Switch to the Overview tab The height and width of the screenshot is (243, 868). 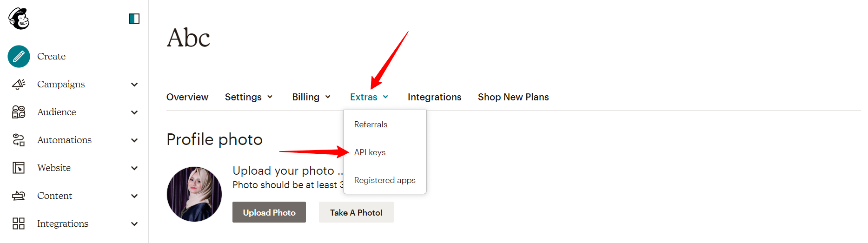(x=187, y=97)
